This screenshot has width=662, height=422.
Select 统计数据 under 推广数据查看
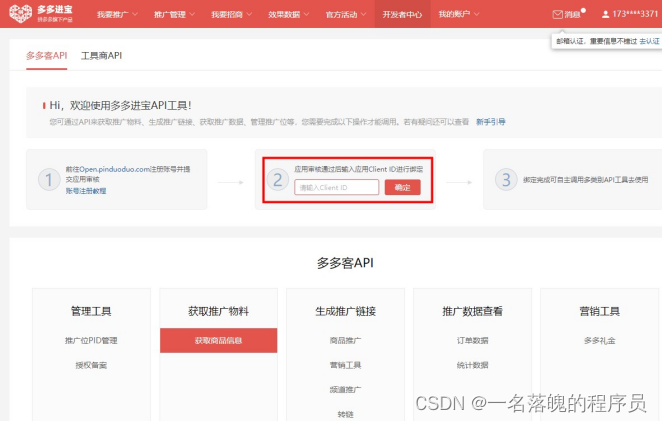pos(472,365)
